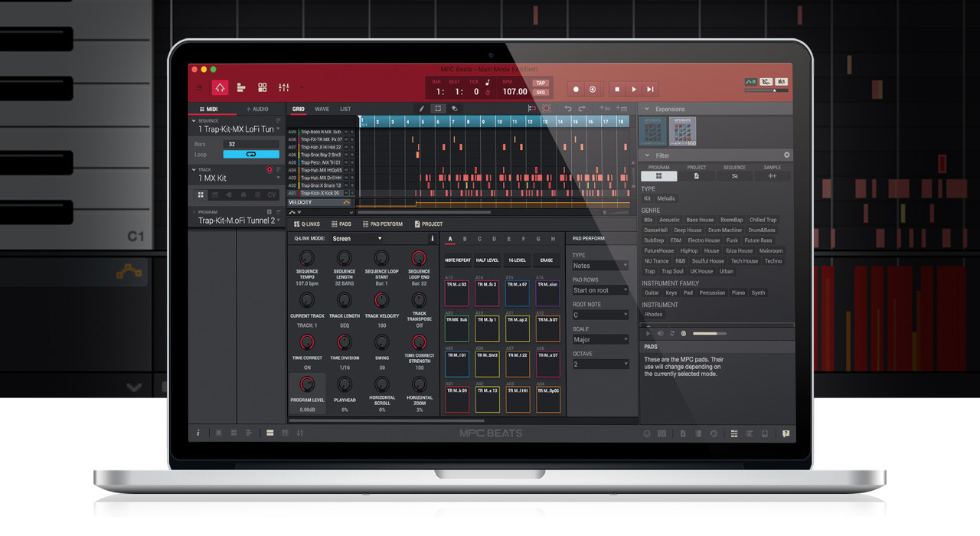Filter browser by Program type icon
The image size is (980, 536).
pos(658,176)
